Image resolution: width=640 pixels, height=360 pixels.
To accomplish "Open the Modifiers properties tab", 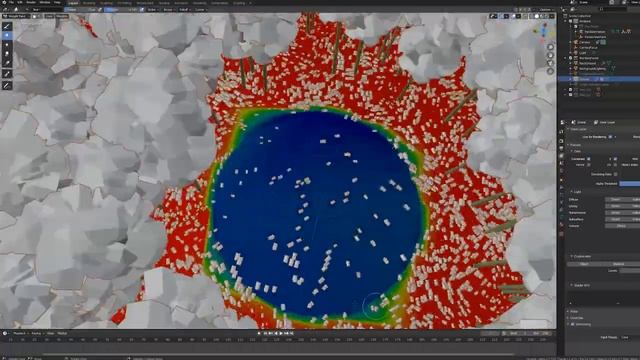I will pyautogui.click(x=562, y=188).
